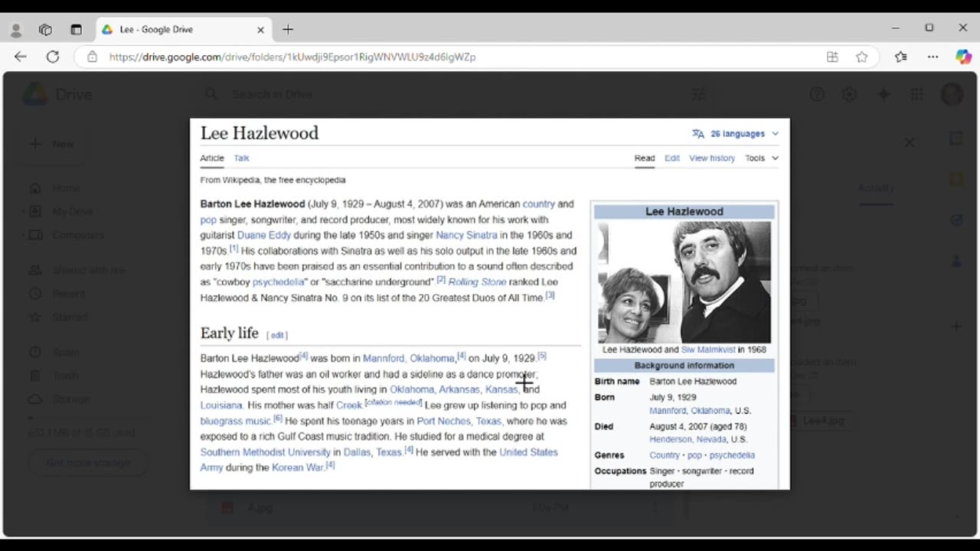The image size is (980, 551).
Task: Close the Drive details panel X
Action: 909,142
